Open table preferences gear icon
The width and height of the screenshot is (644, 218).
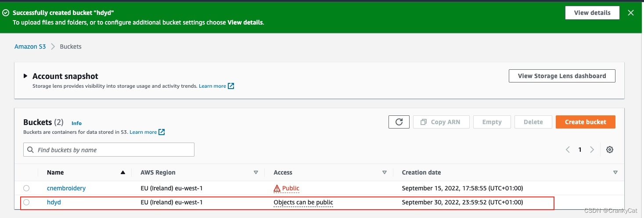(x=610, y=150)
